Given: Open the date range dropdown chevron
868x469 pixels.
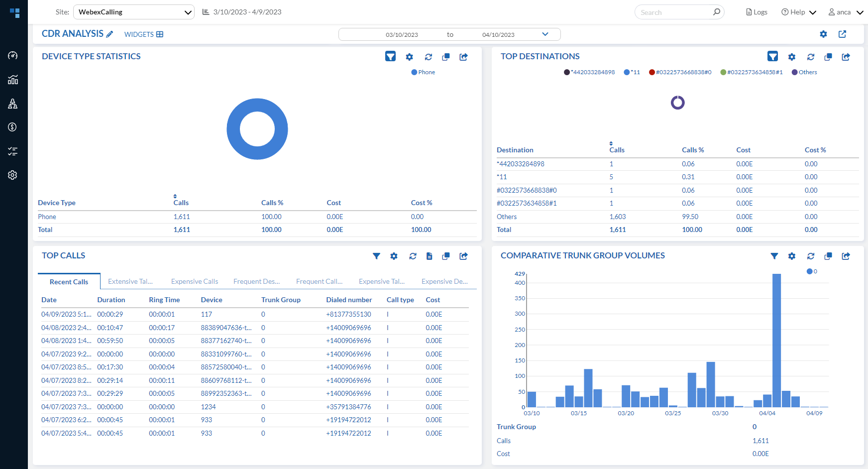Looking at the screenshot, I should (x=545, y=34).
